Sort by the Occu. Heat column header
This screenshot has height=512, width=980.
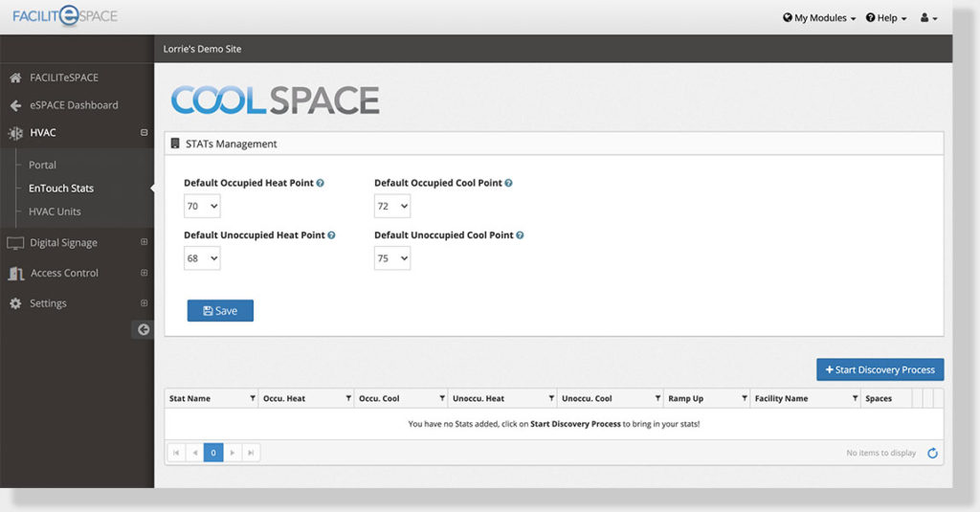click(x=284, y=398)
